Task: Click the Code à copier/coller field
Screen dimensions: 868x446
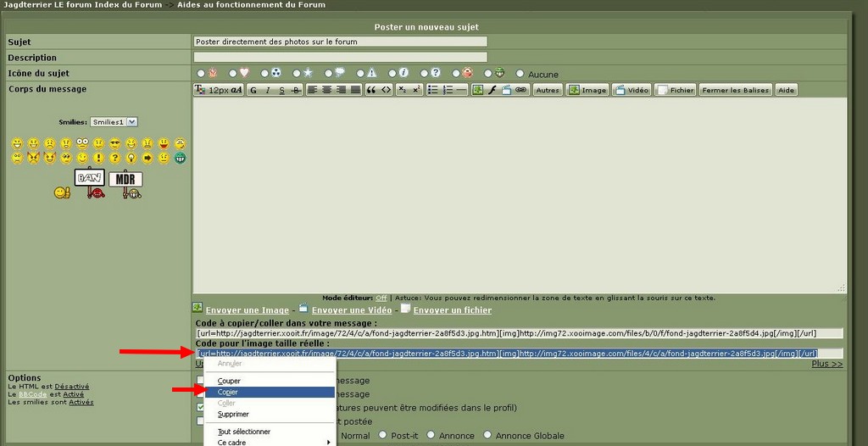Action: pyautogui.click(x=519, y=333)
